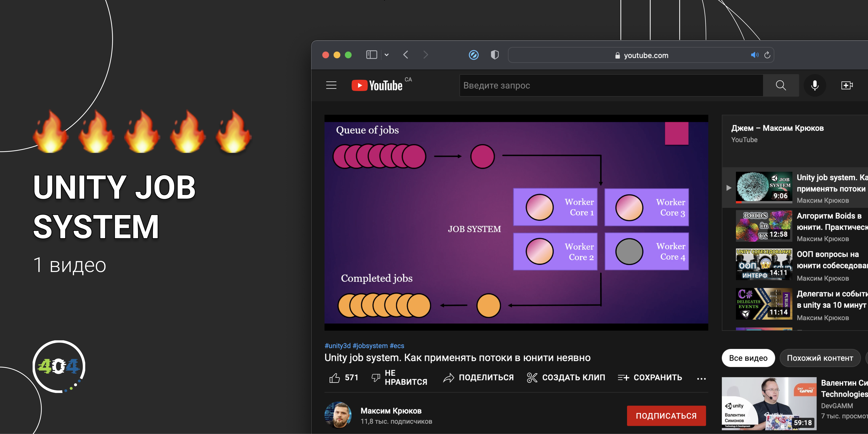This screenshot has width=868, height=434.
Task: Click the 'СОХРАНИТЬ' save to playlist button
Action: tap(650, 378)
